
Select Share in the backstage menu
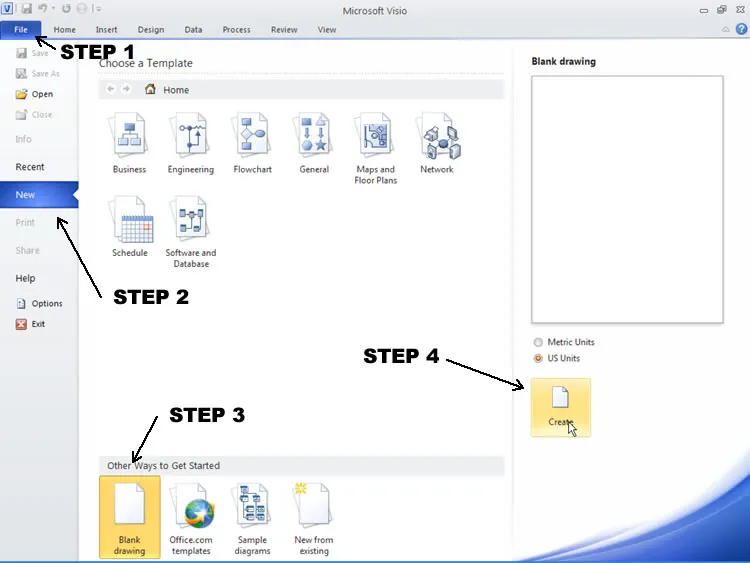27,250
